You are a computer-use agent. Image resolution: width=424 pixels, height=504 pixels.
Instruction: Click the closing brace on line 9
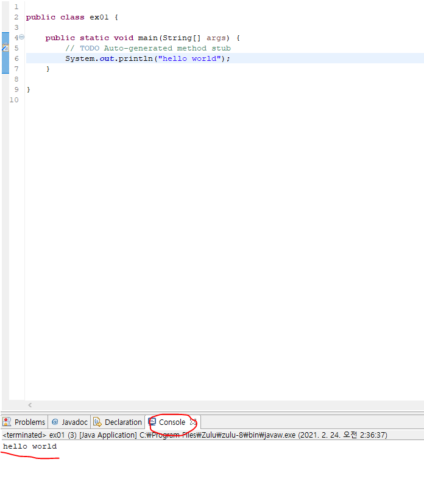[29, 89]
